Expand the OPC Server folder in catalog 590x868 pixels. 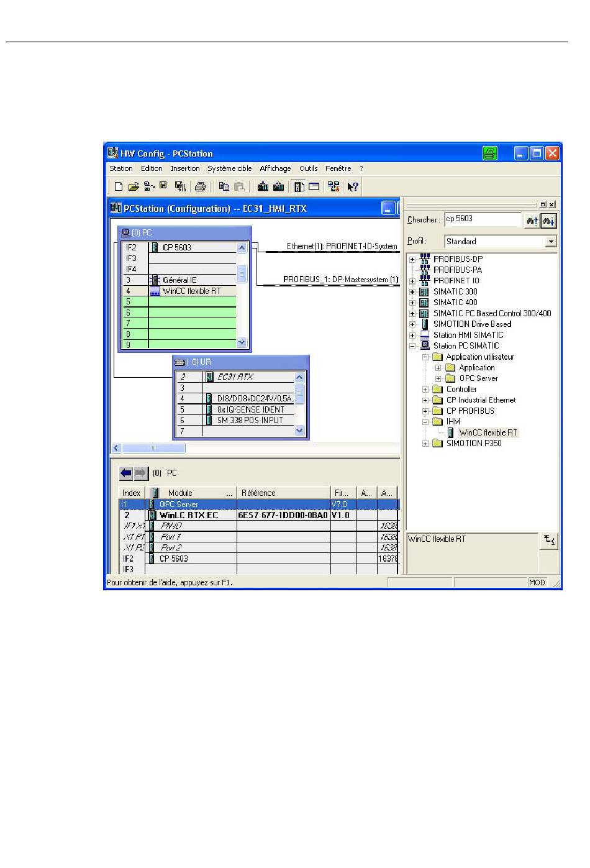pyautogui.click(x=438, y=378)
